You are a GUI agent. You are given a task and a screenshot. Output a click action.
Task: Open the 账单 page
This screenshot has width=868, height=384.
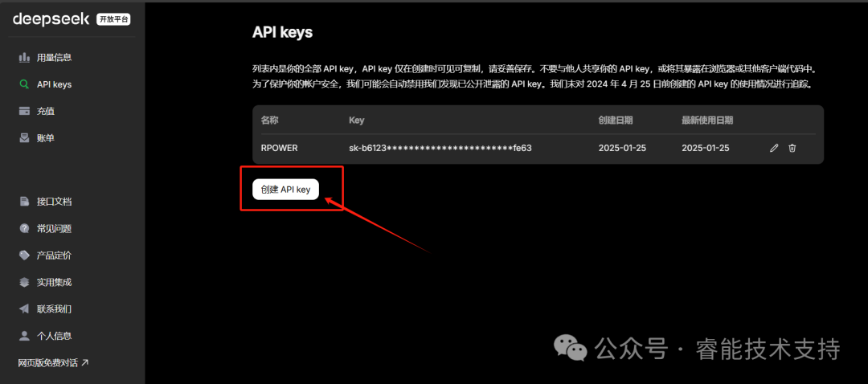point(45,138)
